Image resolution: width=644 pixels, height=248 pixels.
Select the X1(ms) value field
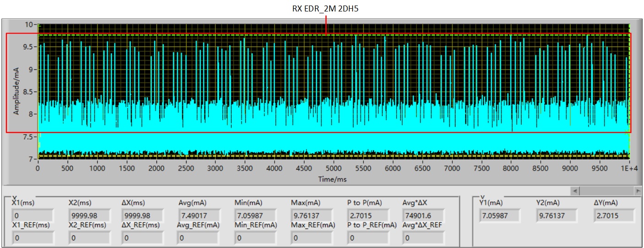tap(33, 215)
